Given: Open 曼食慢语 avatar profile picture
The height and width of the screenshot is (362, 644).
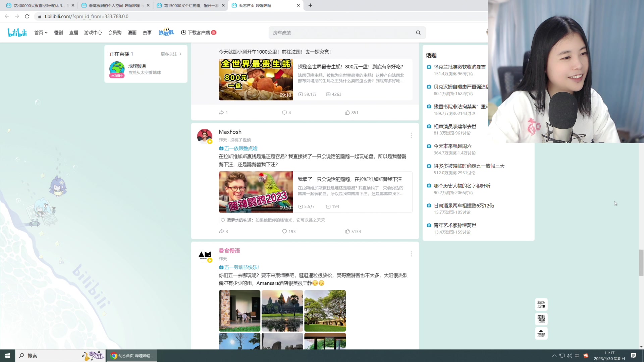Looking at the screenshot, I should tap(205, 255).
